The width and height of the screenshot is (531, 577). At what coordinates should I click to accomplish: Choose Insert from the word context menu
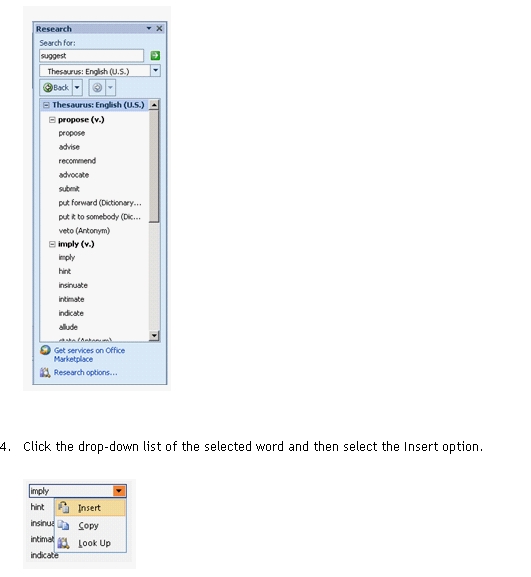[90, 508]
